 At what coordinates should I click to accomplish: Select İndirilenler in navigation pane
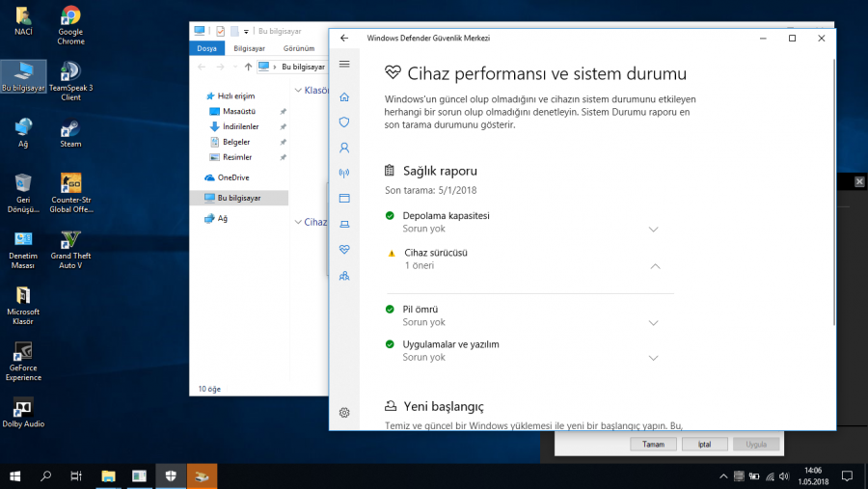[x=240, y=126]
